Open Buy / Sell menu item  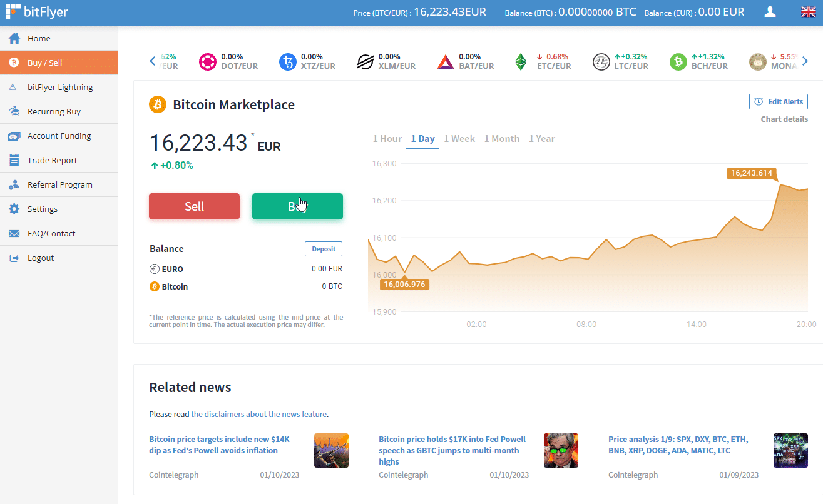pos(59,63)
